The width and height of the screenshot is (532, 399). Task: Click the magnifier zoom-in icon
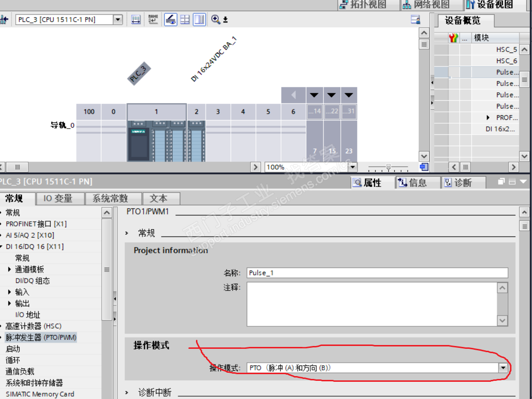coord(216,19)
